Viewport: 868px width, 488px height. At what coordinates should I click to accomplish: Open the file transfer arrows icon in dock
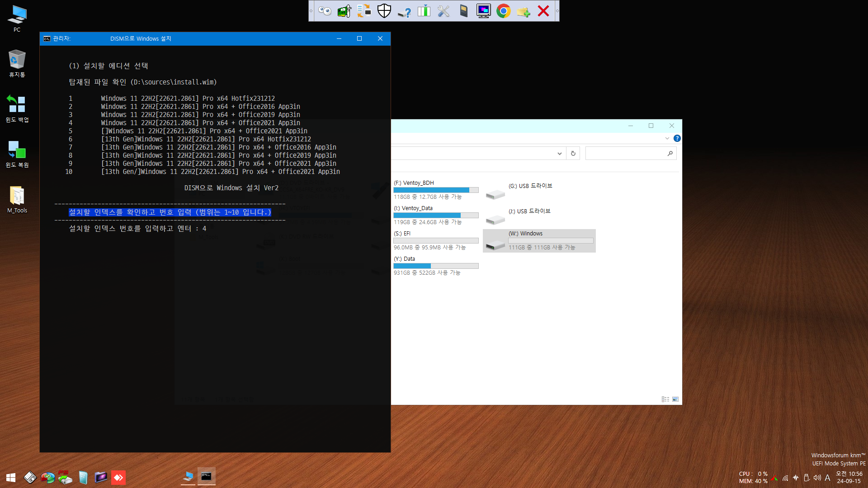(x=364, y=11)
